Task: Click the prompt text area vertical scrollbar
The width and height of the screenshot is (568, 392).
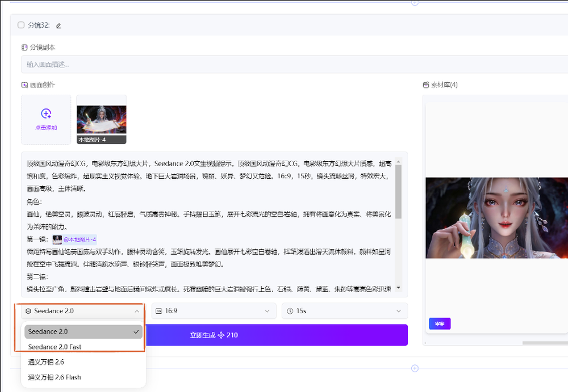Action: (399, 193)
